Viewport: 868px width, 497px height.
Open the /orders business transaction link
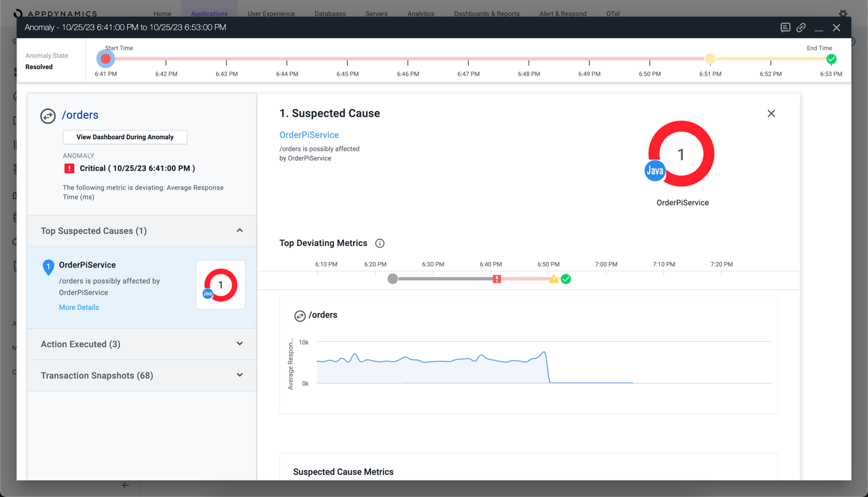point(80,115)
